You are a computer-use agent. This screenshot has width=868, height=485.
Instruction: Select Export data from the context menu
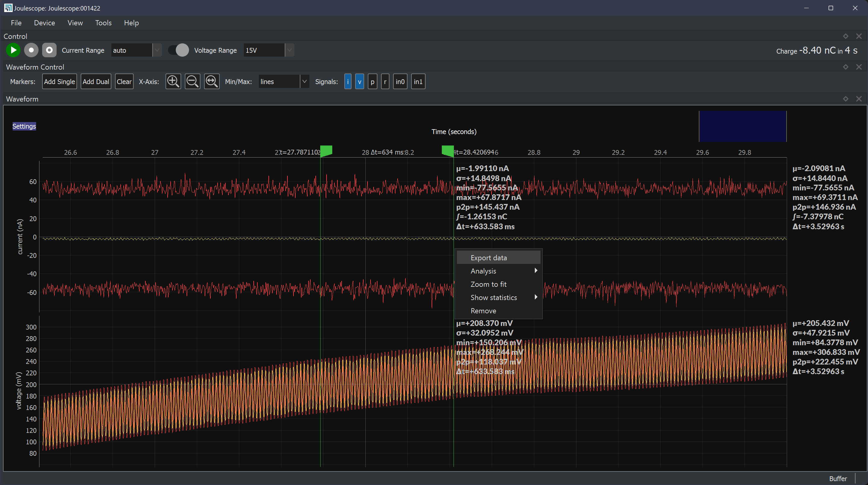coord(488,257)
